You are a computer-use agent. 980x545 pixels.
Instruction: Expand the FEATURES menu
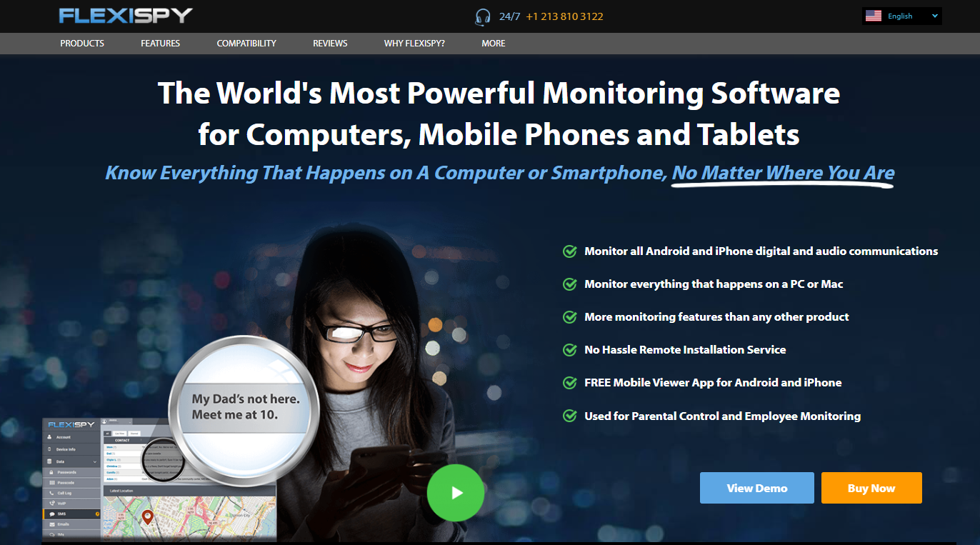160,44
